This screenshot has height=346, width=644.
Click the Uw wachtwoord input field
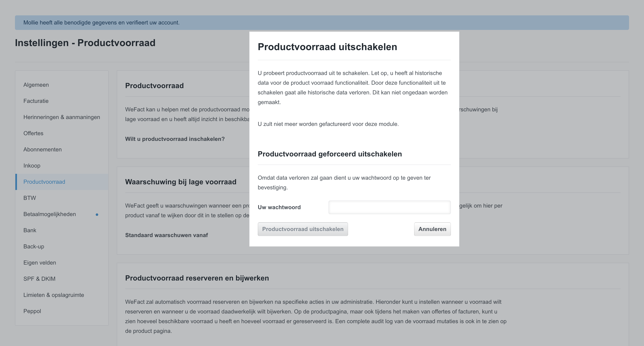pyautogui.click(x=389, y=207)
